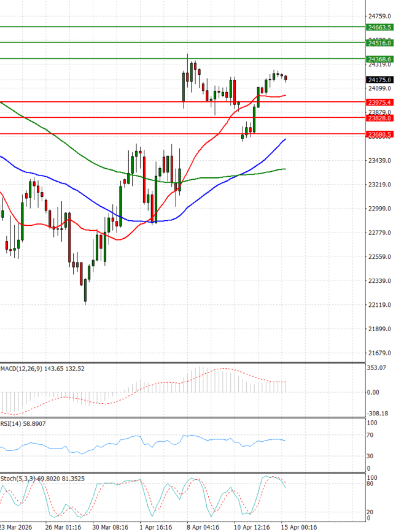The width and height of the screenshot is (396, 532).
Task: Click the 24368.6 green resistance label
Action: [379, 59]
